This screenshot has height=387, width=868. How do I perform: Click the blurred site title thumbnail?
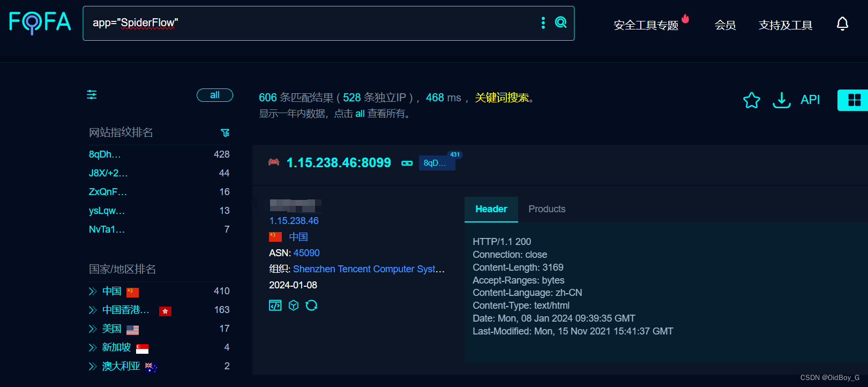[x=295, y=205]
